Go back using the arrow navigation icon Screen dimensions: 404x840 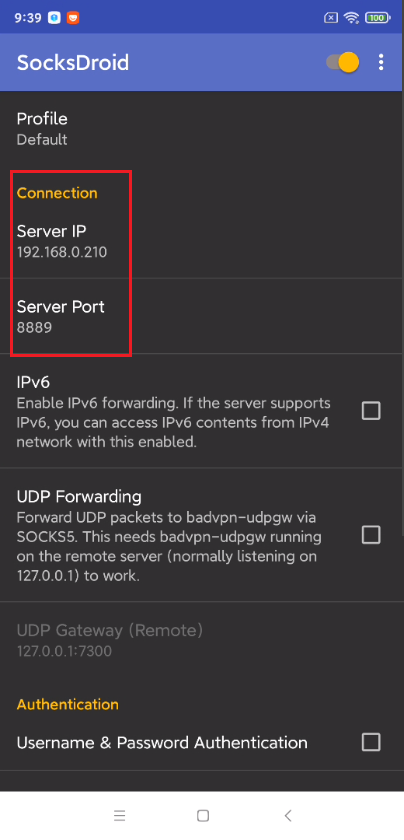pos(288,815)
